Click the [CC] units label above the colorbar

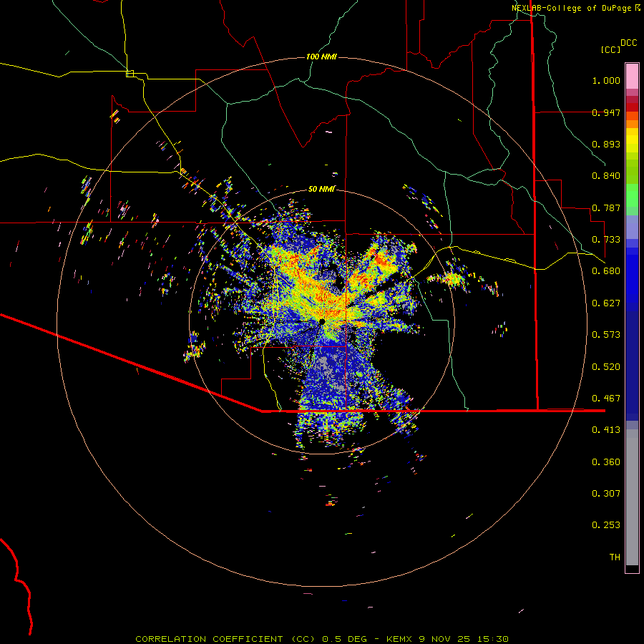[610, 49]
